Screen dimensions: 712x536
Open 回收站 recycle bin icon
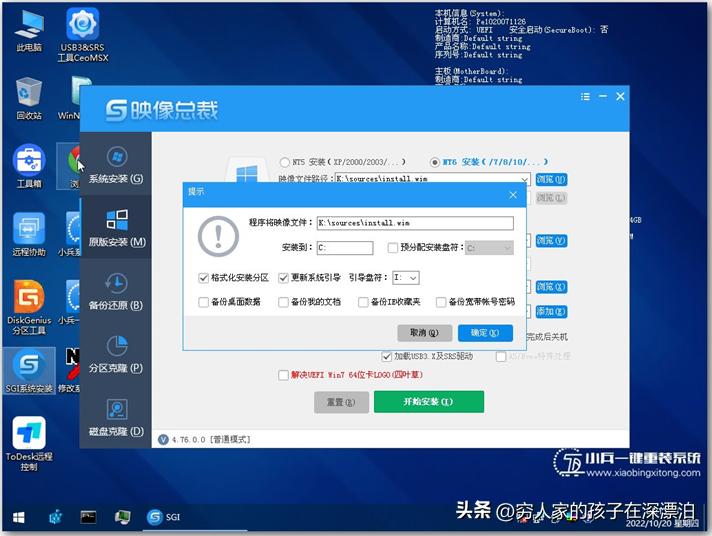(x=29, y=98)
